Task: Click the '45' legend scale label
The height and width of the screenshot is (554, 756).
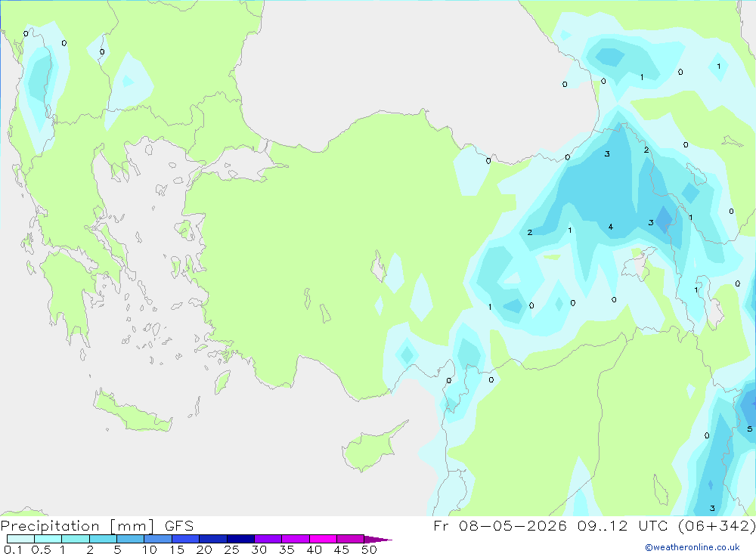Action: 342,549
